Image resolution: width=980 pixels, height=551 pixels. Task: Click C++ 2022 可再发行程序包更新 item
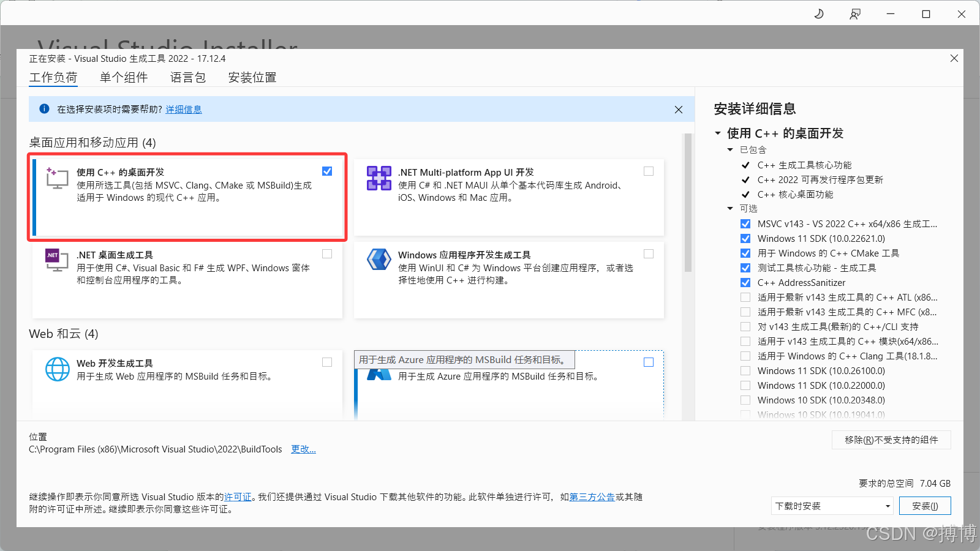[x=820, y=180]
